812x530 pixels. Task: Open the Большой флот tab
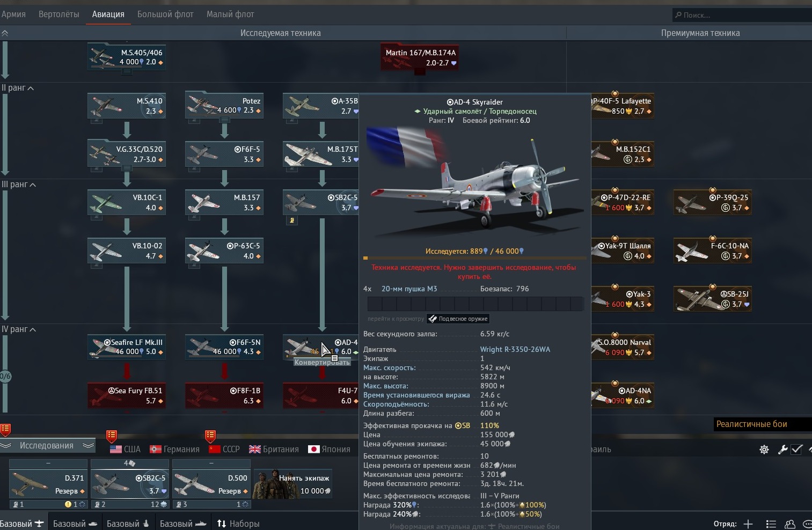(165, 14)
